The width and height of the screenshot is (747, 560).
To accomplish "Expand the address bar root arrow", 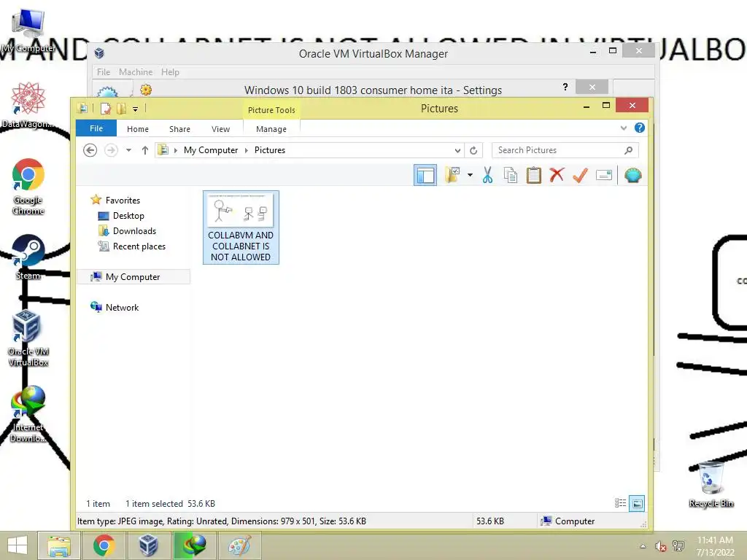I will [175, 150].
